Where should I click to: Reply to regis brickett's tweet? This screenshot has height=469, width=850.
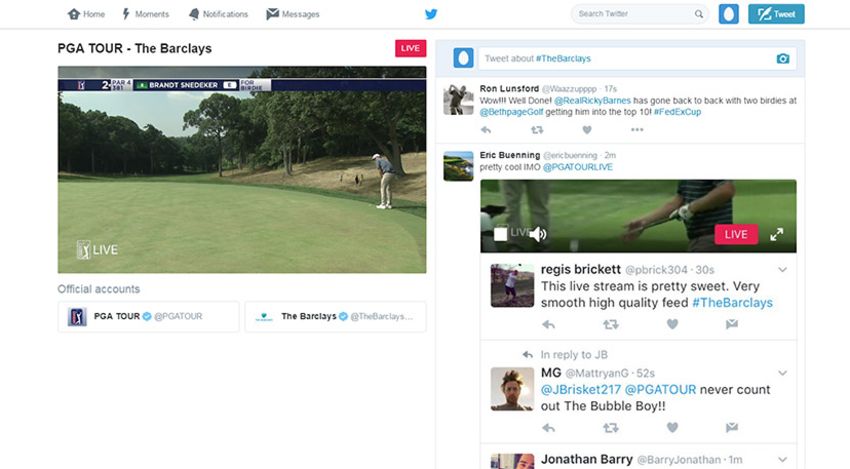548,324
